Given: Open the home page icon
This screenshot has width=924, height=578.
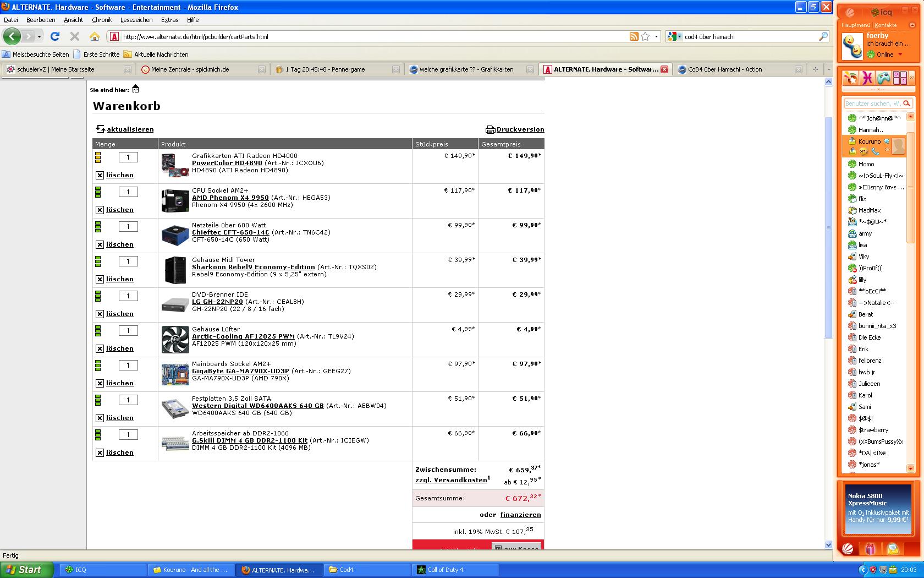Looking at the screenshot, I should pyautogui.click(x=95, y=36).
